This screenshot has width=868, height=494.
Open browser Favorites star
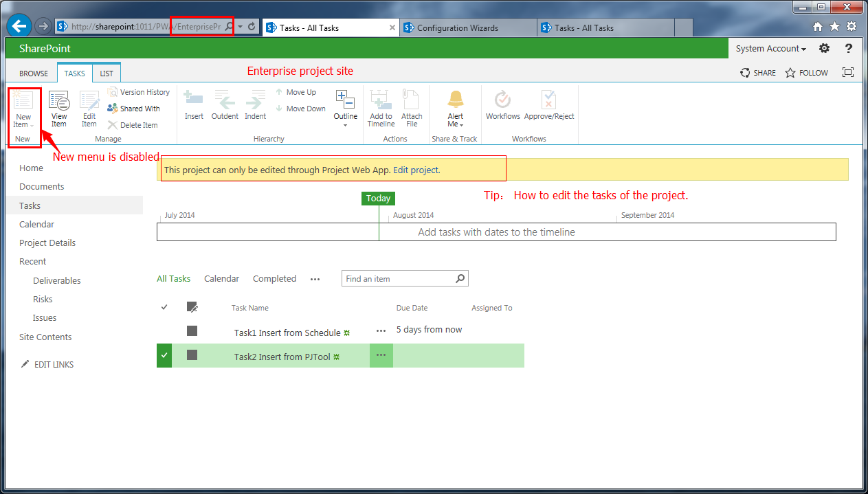(x=834, y=27)
